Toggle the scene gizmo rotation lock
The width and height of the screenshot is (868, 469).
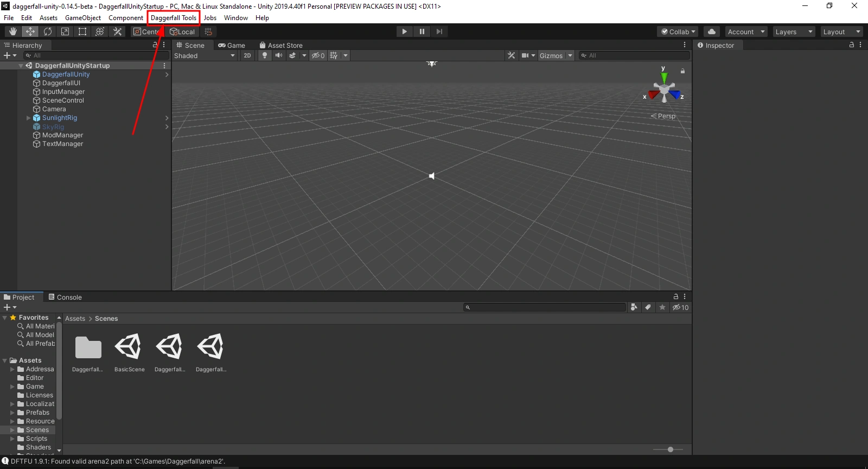[682, 71]
